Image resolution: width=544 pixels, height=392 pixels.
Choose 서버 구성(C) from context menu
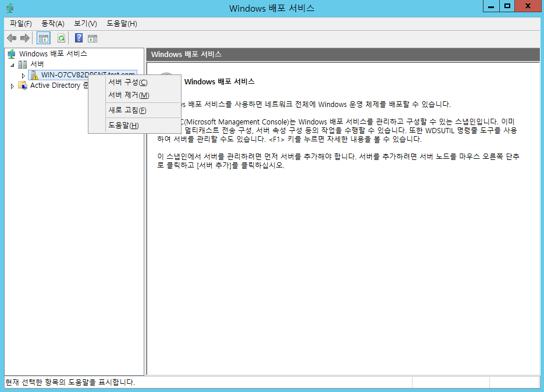coord(127,82)
